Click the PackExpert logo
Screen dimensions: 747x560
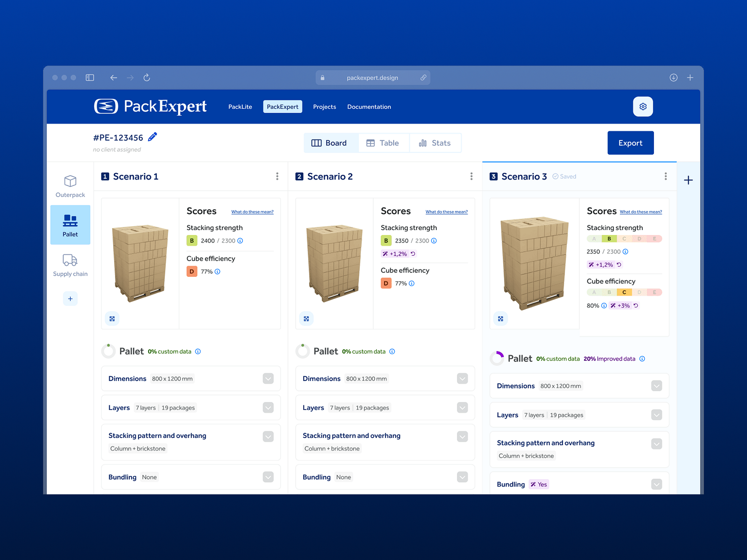coord(150,107)
